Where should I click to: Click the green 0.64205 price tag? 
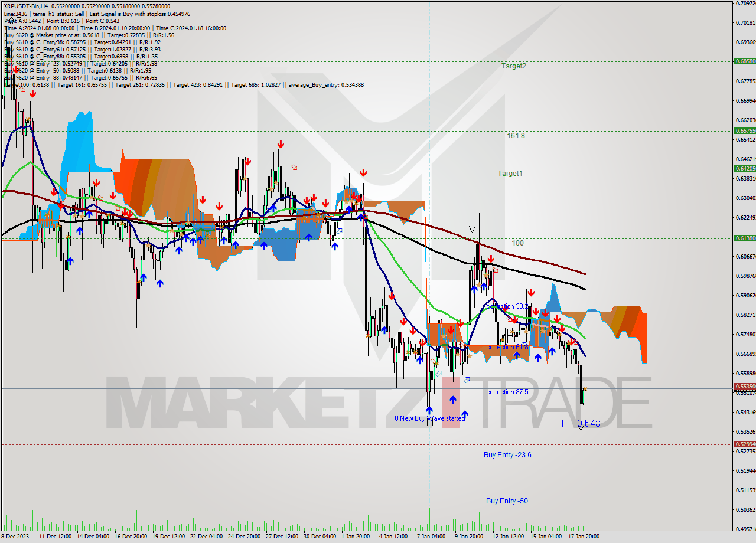tap(744, 168)
